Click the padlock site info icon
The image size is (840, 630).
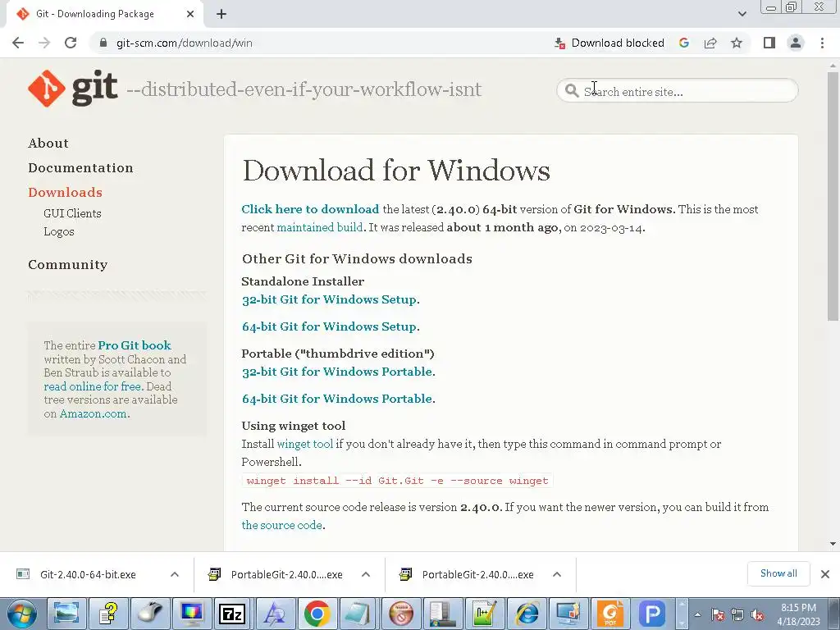(x=103, y=43)
